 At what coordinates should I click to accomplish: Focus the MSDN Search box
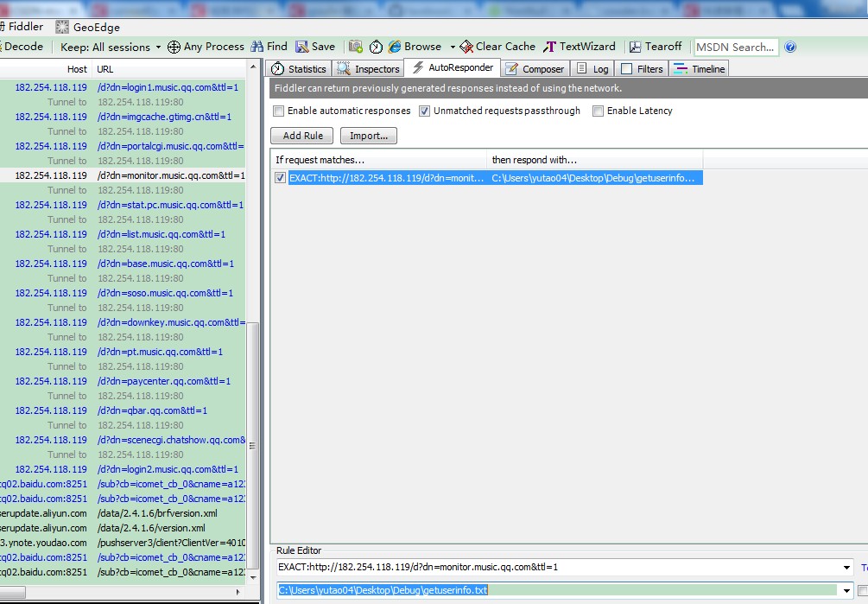pos(736,47)
